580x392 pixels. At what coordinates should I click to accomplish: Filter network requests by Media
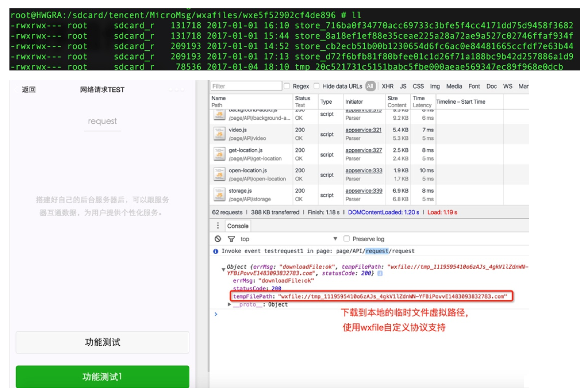coord(454,86)
